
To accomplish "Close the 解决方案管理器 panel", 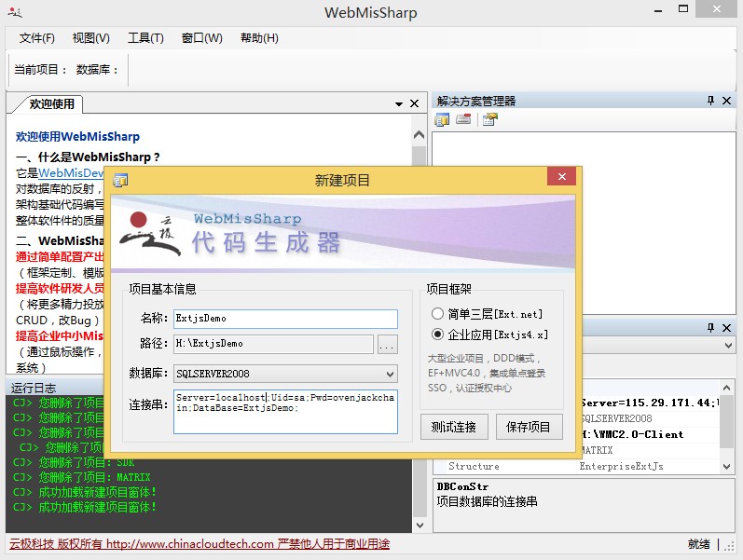I will (x=727, y=101).
